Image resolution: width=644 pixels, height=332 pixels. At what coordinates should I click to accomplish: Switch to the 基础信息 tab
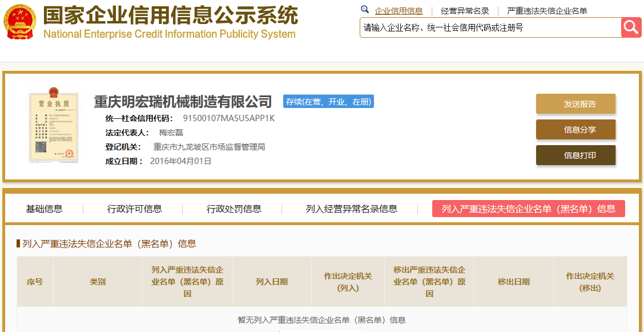[x=45, y=209]
